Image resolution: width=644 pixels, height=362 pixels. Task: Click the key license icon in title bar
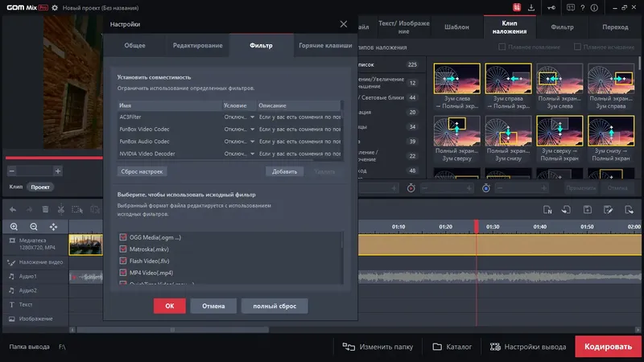click(552, 8)
